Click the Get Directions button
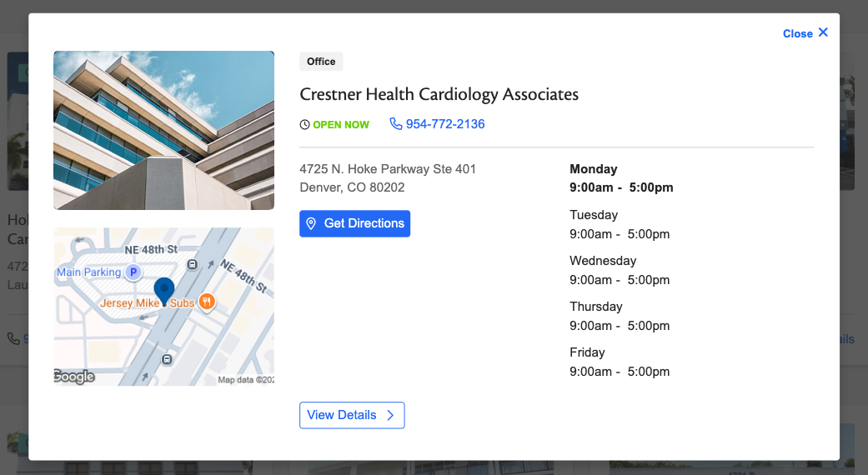The width and height of the screenshot is (868, 475). 355,223
